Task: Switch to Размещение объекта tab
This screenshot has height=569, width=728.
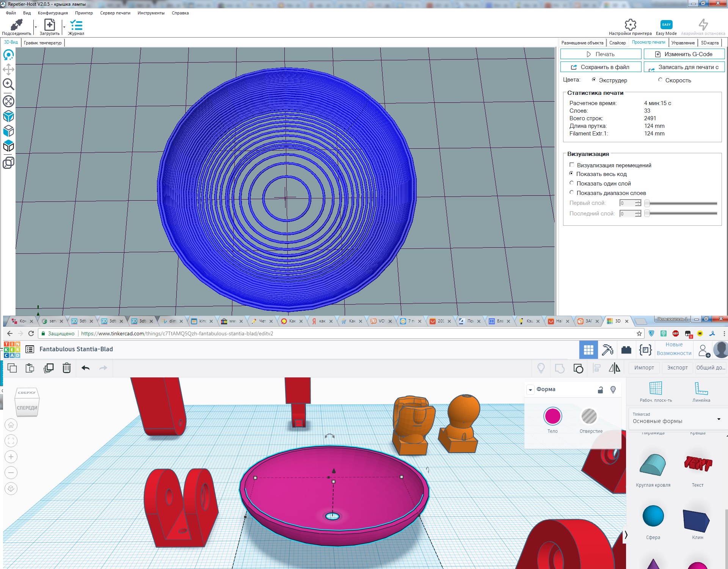Action: 582,43
